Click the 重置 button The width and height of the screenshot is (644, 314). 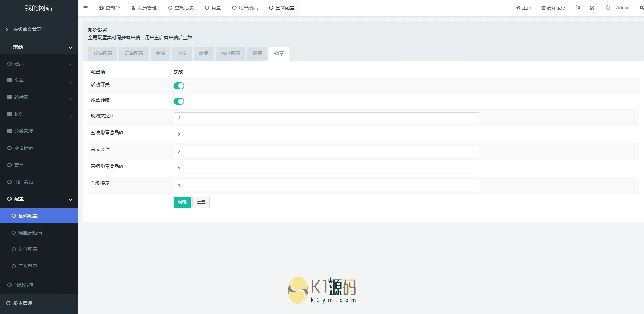coord(201,202)
